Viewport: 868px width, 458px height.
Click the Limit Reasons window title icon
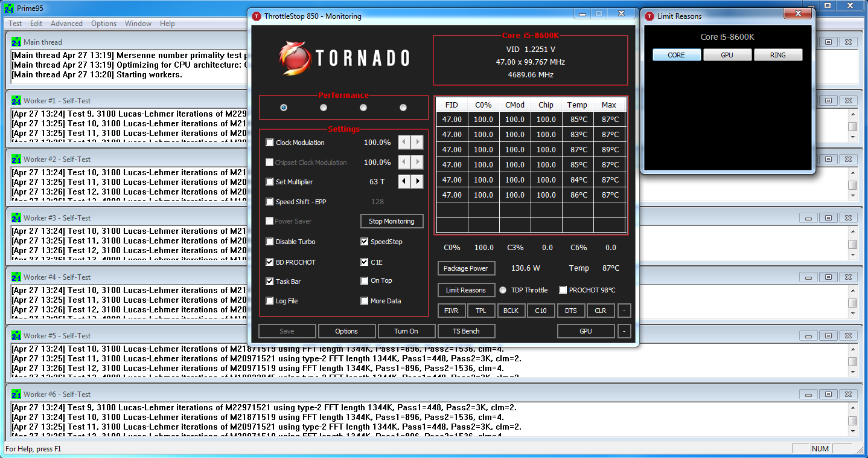click(649, 16)
